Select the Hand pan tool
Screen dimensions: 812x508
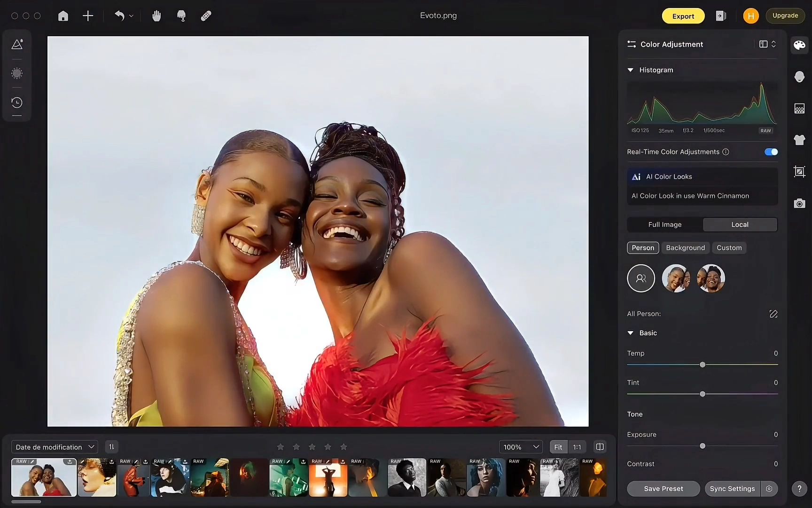[x=156, y=16]
